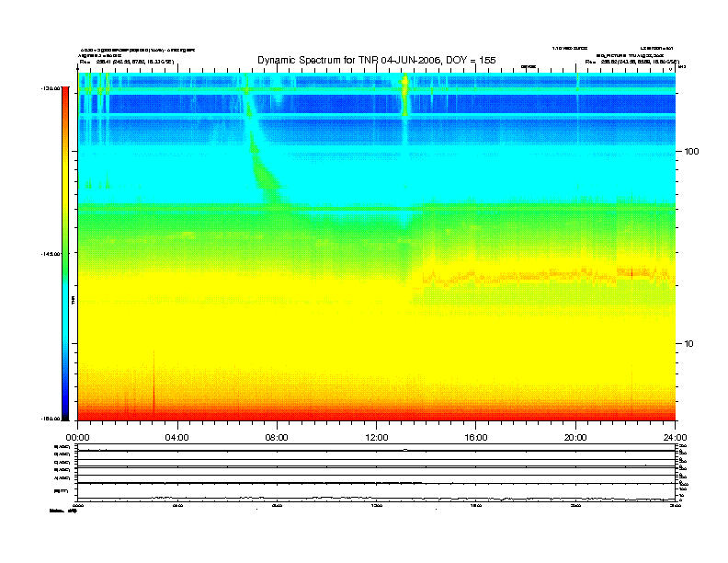Click the -145.00 color scale label
The width and height of the screenshot is (728, 563).
pos(51,254)
